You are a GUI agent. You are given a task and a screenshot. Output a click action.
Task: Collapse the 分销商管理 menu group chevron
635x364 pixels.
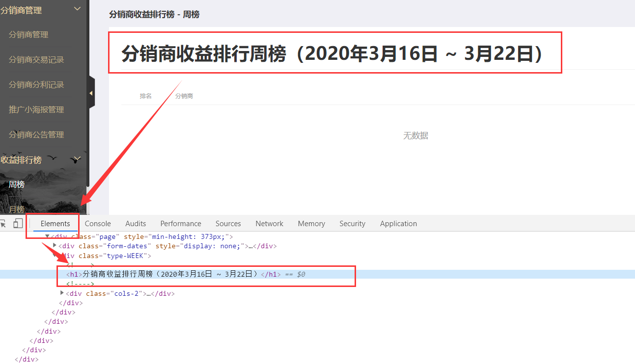coord(77,9)
